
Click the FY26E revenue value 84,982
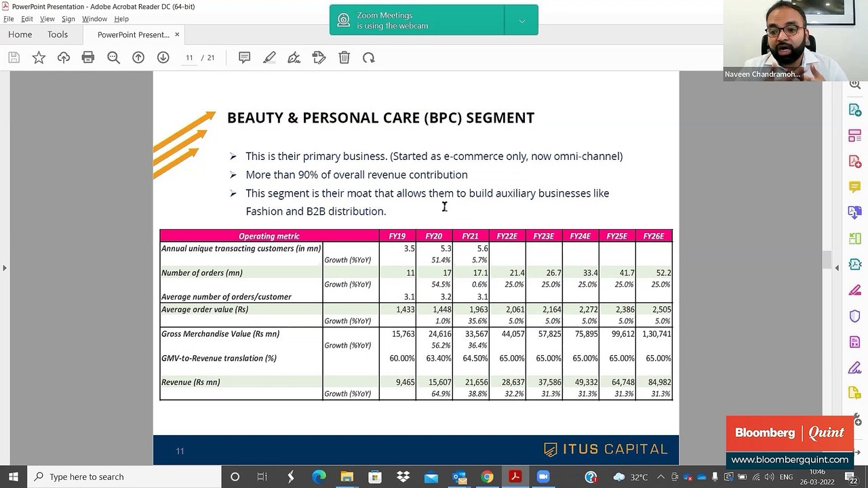(x=659, y=382)
